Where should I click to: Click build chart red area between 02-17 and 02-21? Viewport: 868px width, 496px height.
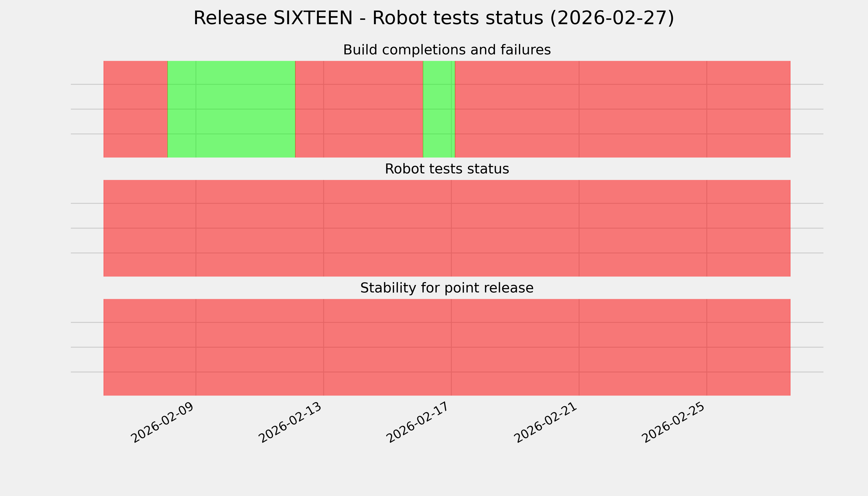[517, 109]
